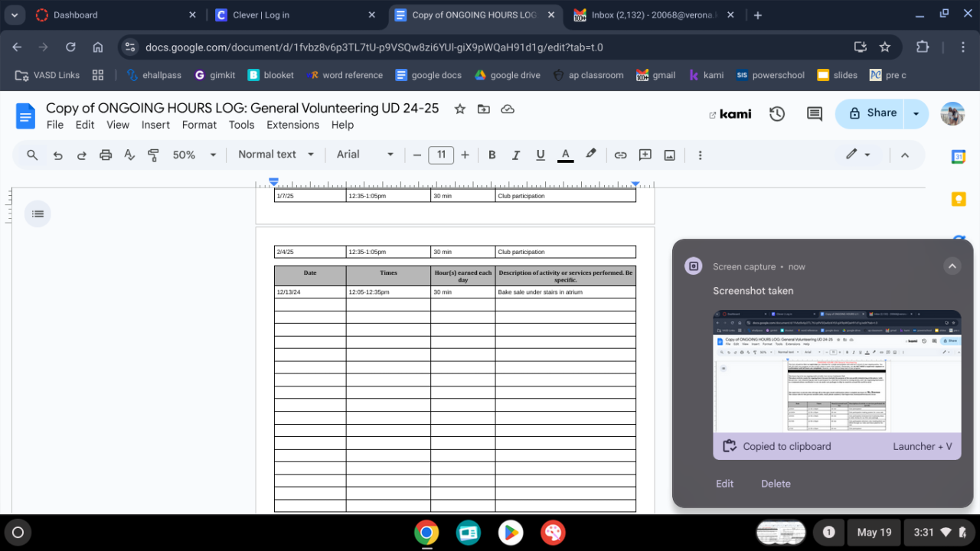
Task: Open the Chrome extensions puzzle icon
Action: coord(923,47)
